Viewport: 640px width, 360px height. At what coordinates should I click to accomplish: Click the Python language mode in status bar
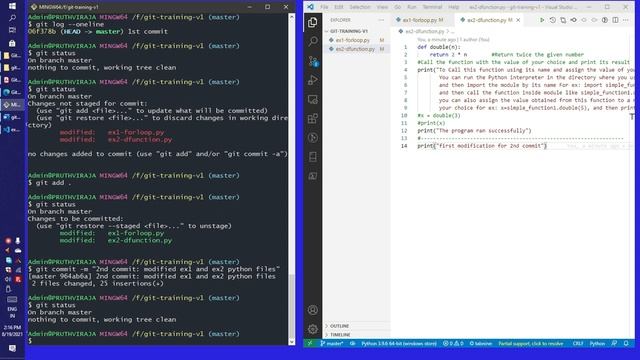coord(597,344)
